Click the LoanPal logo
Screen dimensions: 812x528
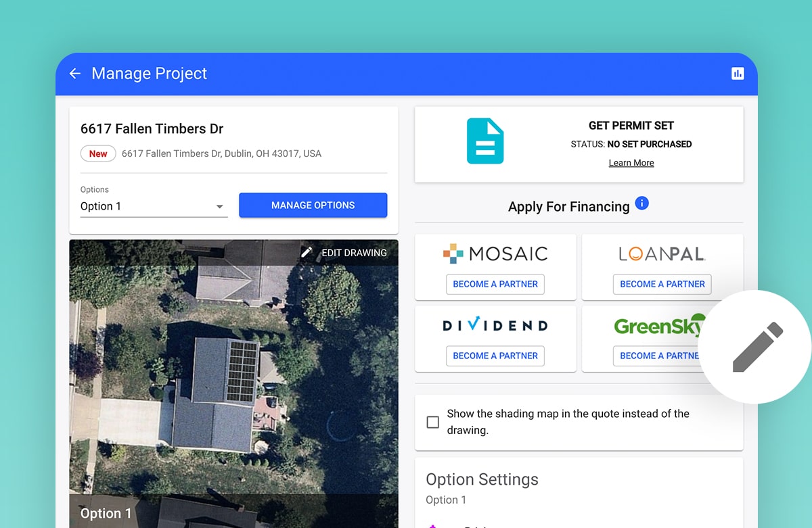pyautogui.click(x=662, y=254)
